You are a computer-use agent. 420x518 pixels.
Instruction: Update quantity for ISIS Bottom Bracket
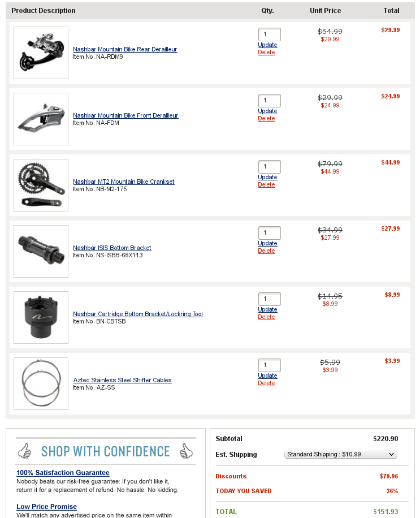pyautogui.click(x=267, y=243)
